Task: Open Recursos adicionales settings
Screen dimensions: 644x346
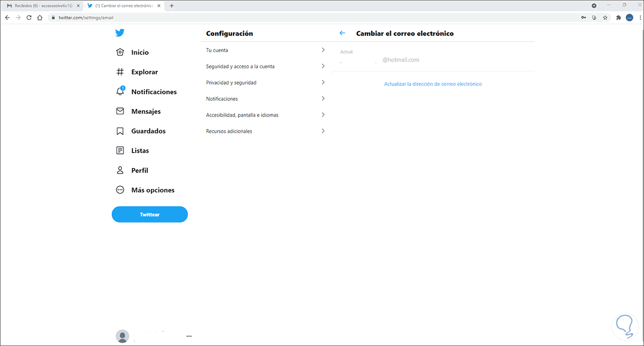Action: [x=266, y=131]
